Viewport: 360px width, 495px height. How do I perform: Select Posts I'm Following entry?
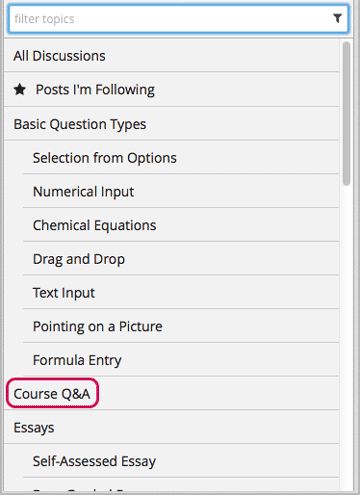[x=172, y=89]
